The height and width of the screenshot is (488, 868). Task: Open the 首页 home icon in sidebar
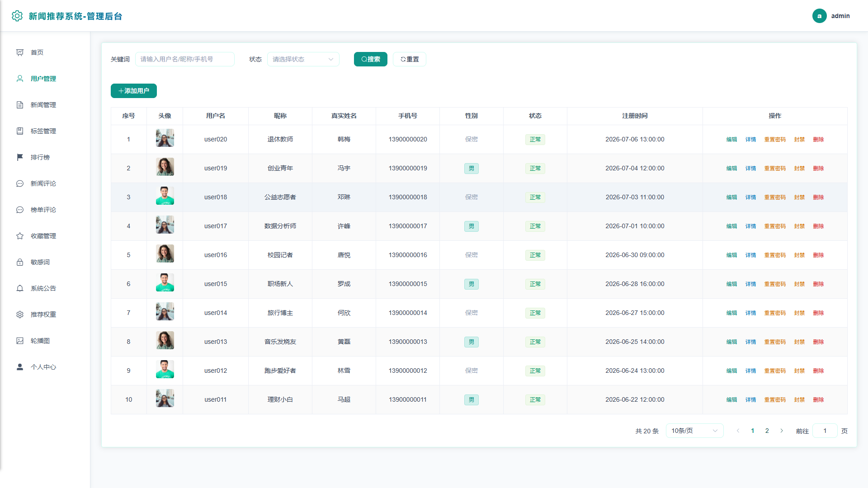click(20, 52)
